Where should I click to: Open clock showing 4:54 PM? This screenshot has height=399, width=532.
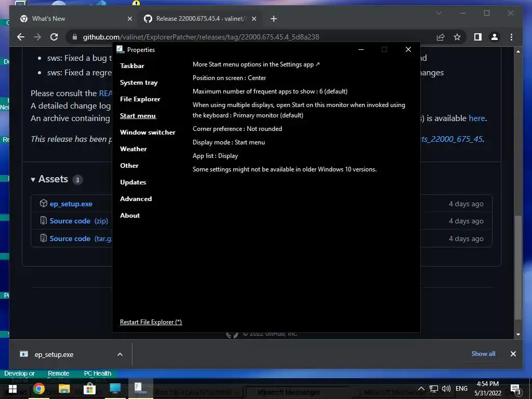click(487, 389)
